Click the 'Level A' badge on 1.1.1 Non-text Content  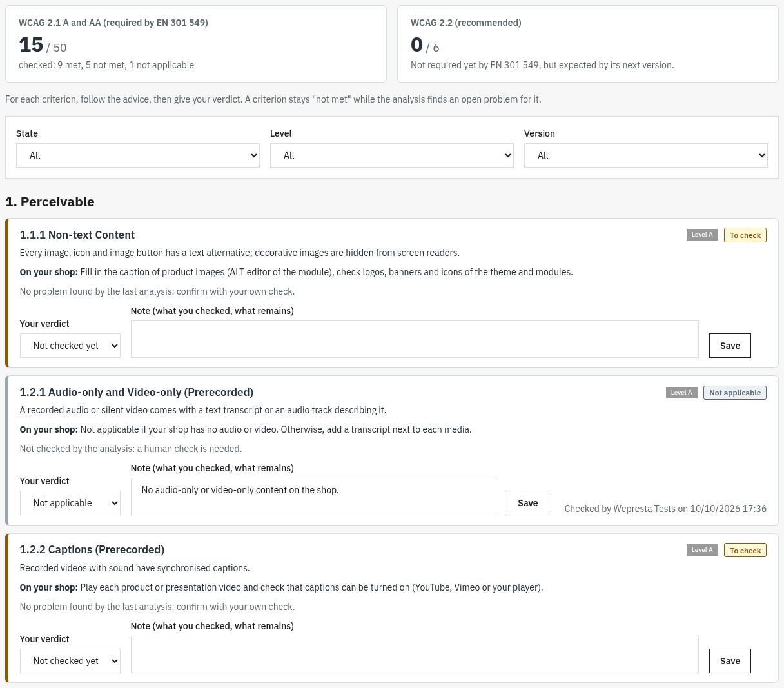(702, 235)
